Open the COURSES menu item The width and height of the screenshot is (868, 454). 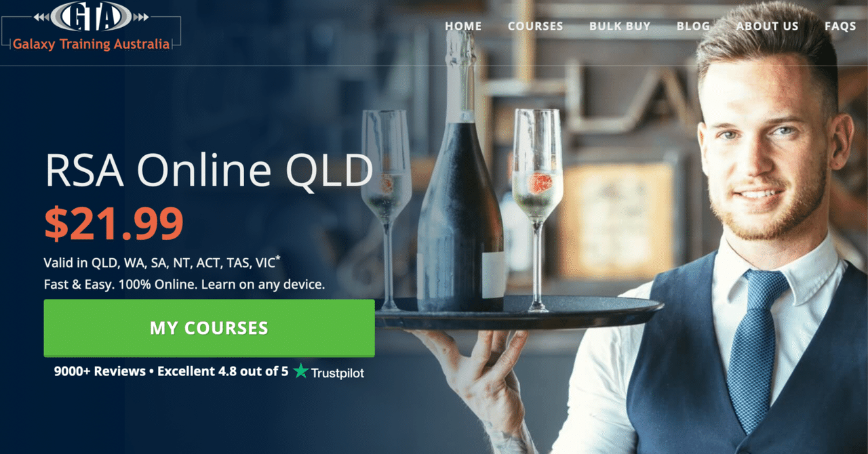pyautogui.click(x=536, y=26)
